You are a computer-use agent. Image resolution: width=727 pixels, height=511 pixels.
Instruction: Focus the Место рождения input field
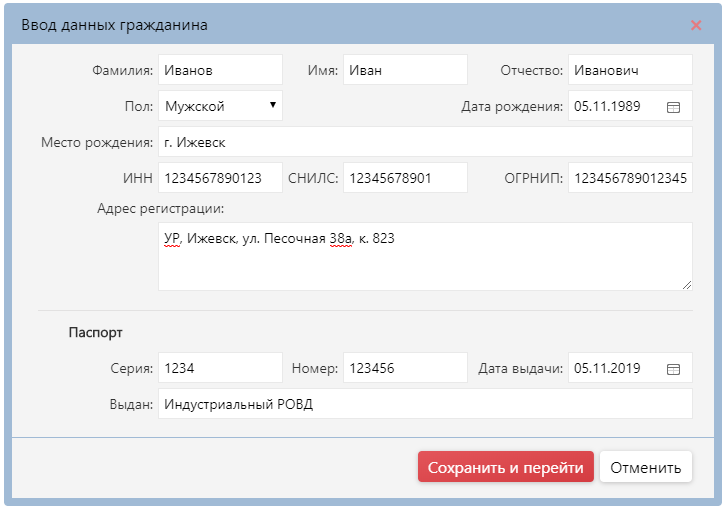click(425, 142)
